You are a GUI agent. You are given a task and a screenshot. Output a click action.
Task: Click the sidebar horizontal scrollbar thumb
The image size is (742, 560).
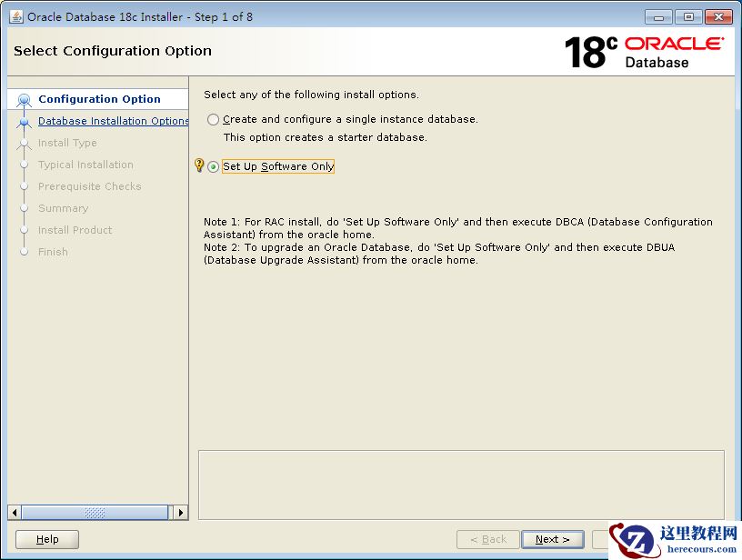tap(95, 513)
